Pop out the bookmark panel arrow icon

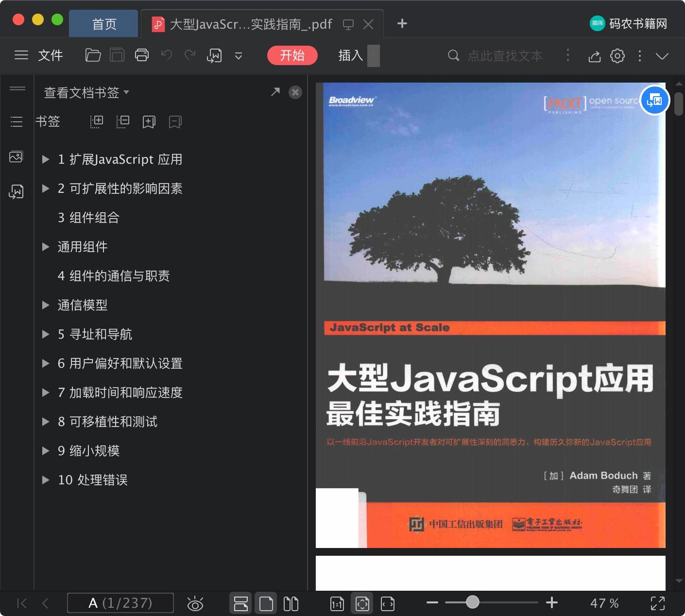(275, 92)
